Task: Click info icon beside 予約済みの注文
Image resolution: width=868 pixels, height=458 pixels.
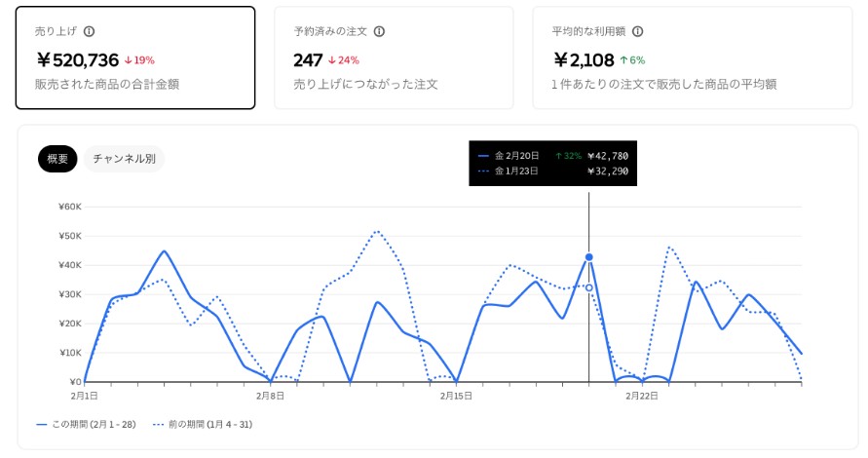Action: click(379, 31)
